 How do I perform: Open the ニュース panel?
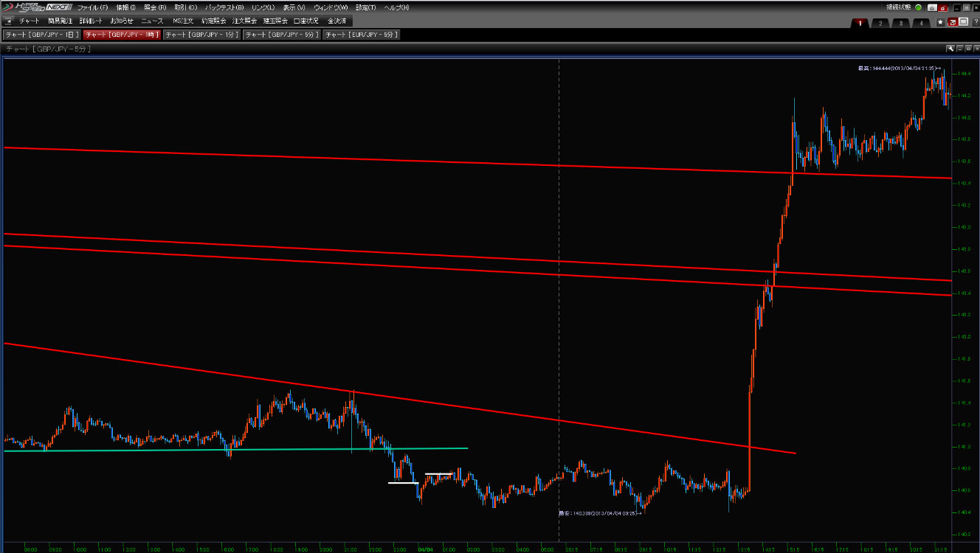[x=152, y=21]
